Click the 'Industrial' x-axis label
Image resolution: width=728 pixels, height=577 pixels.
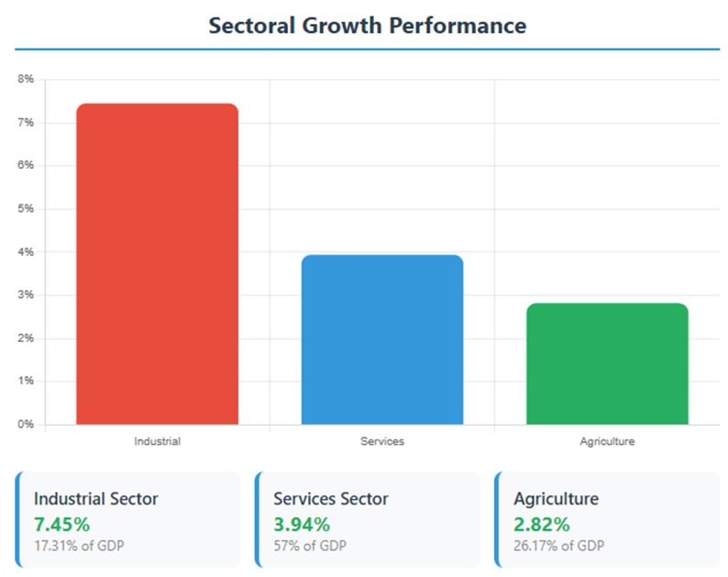pos(157,441)
